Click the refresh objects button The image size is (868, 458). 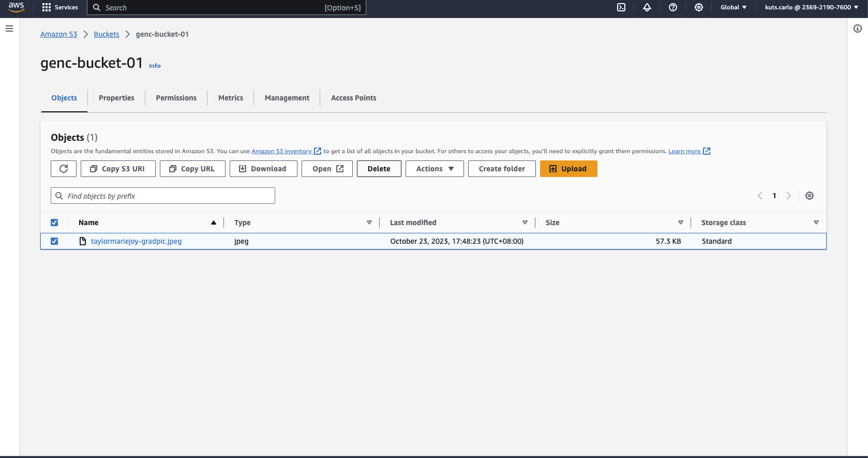[x=64, y=169]
